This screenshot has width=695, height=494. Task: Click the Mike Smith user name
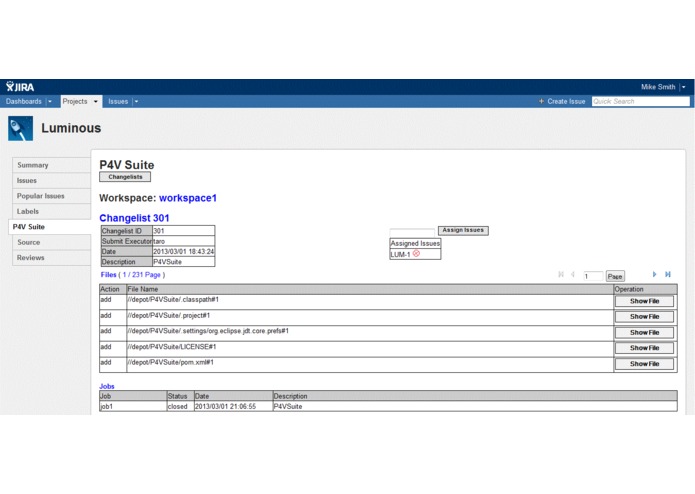pos(658,87)
